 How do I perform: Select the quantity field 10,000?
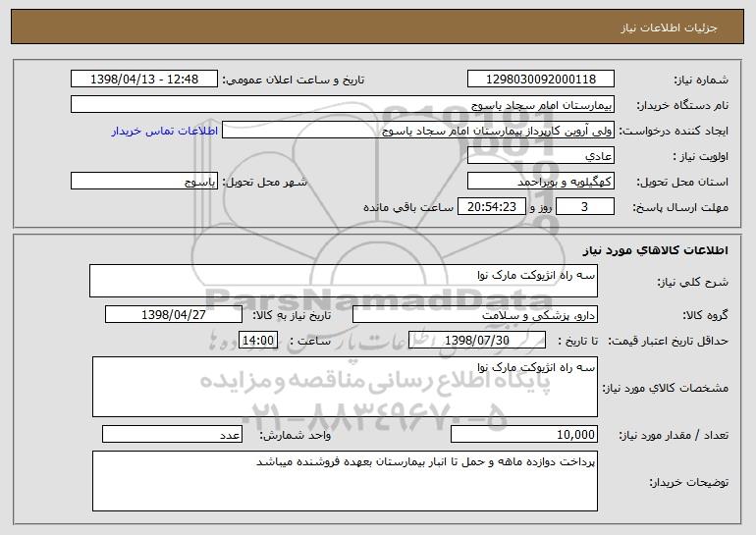tap(524, 434)
